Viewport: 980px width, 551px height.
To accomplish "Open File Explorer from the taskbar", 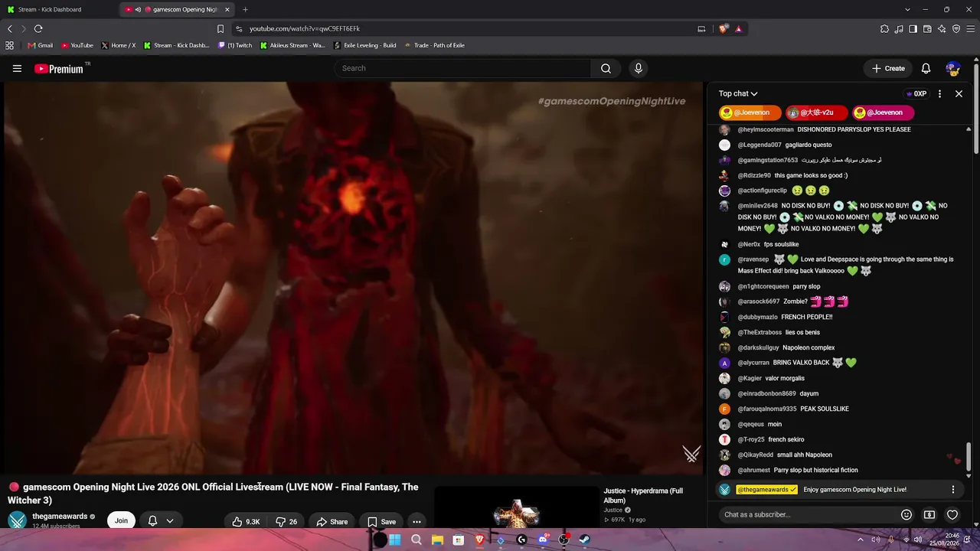I will 437,540.
